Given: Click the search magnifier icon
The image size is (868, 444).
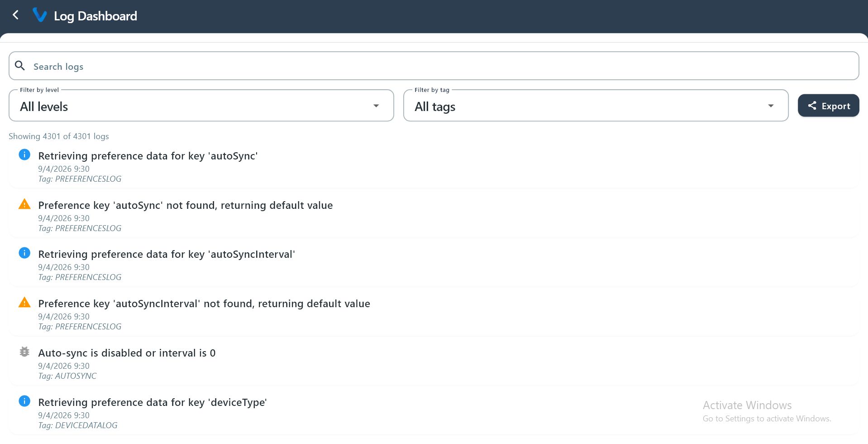Looking at the screenshot, I should coord(20,66).
